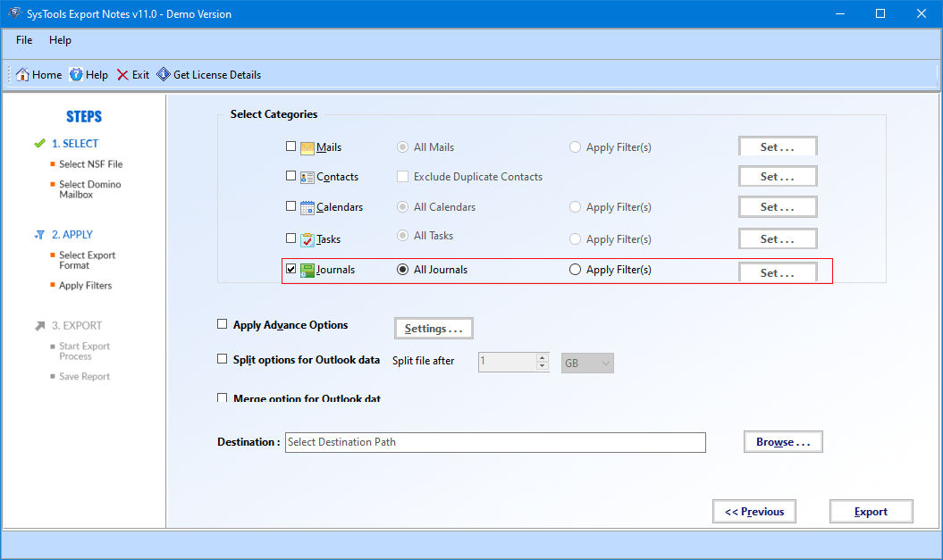Select the All Journals radio button
This screenshot has width=943, height=560.
click(x=402, y=270)
